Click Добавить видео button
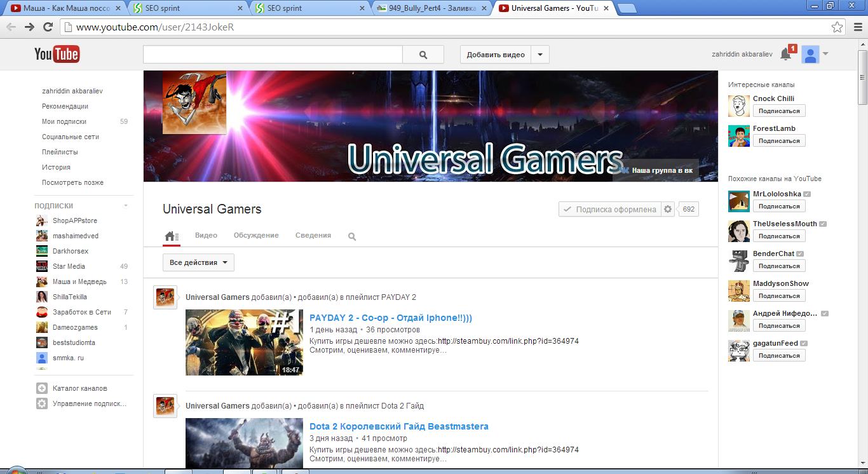 coord(496,55)
